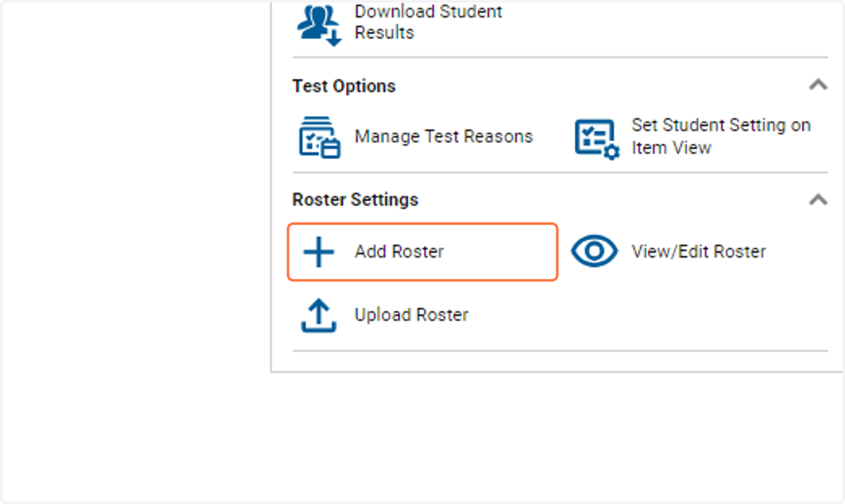This screenshot has height=504, width=845.
Task: Click the Download Student Results people icon
Action: 320,25
